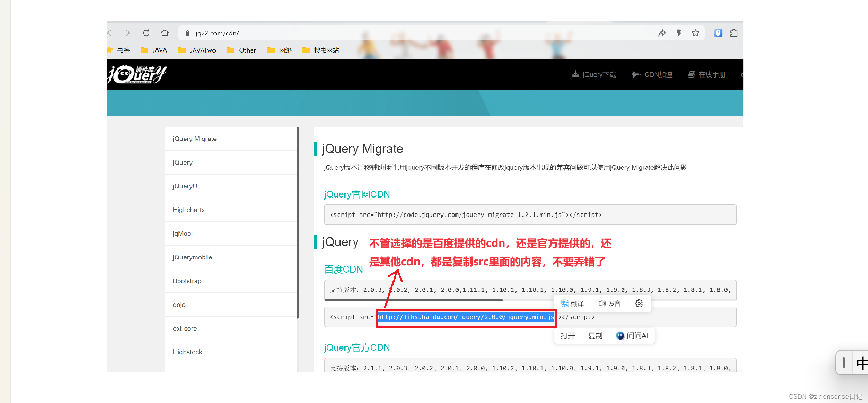Open the JAVATwo bookmark folder

(197, 50)
